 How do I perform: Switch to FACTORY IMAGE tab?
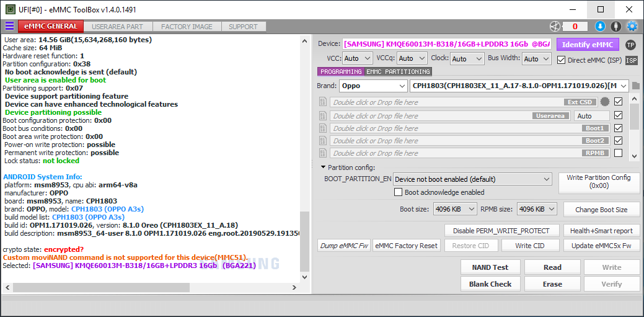click(x=187, y=27)
